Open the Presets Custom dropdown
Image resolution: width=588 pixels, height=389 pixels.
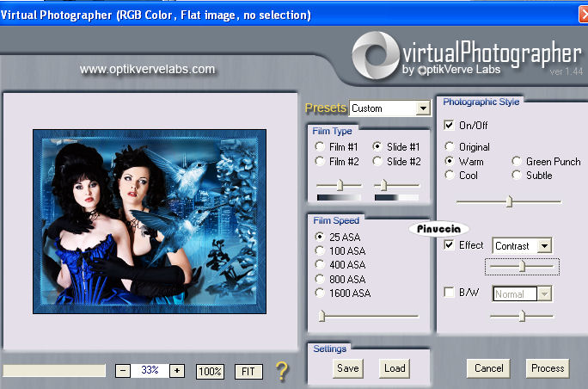pyautogui.click(x=423, y=108)
